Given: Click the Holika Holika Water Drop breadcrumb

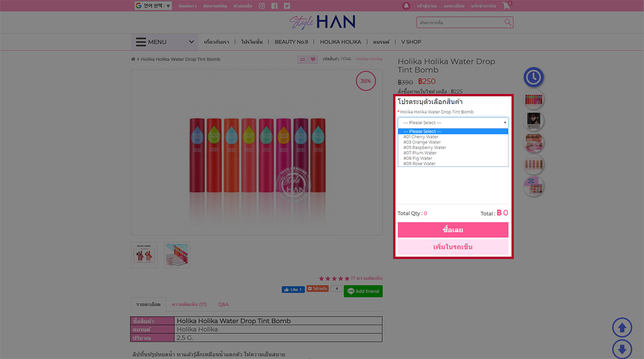Looking at the screenshot, I should (181, 59).
